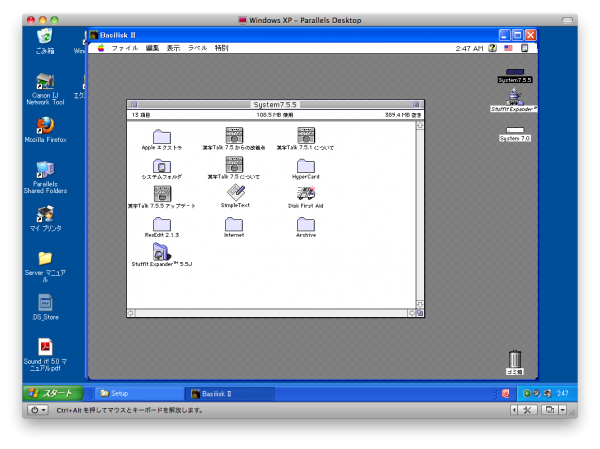Open the keyboard flag menu
Viewport: 600px width, 449px height.
(x=508, y=48)
